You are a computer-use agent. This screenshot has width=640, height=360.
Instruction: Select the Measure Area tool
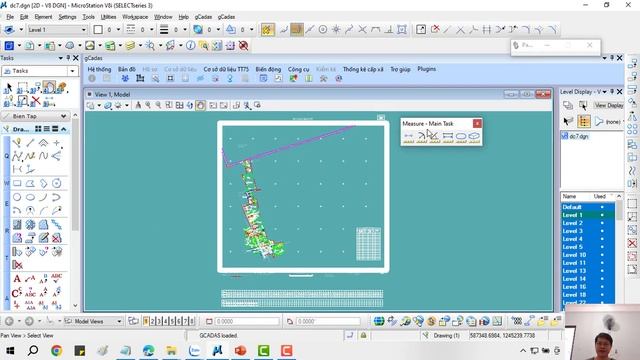click(x=461, y=137)
